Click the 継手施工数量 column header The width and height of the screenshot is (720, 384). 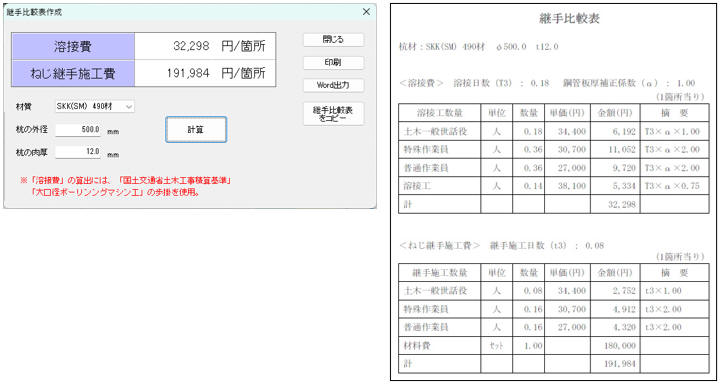(x=439, y=273)
